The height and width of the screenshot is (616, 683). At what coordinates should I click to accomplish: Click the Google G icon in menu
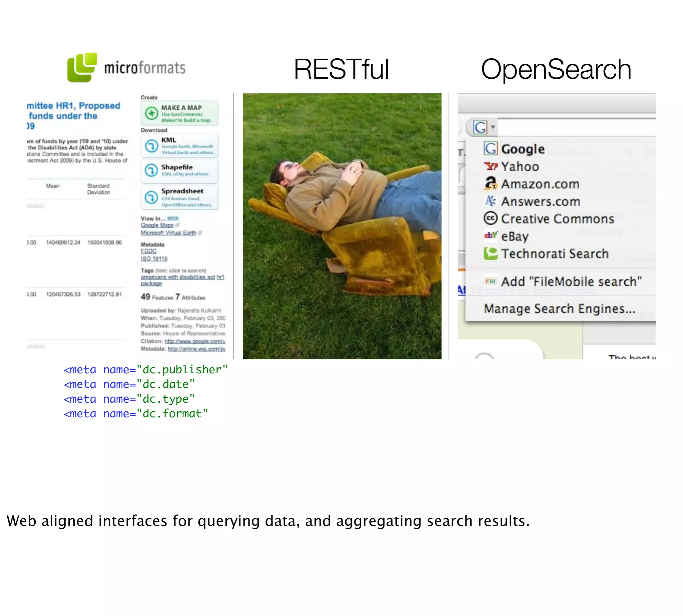pyautogui.click(x=490, y=149)
